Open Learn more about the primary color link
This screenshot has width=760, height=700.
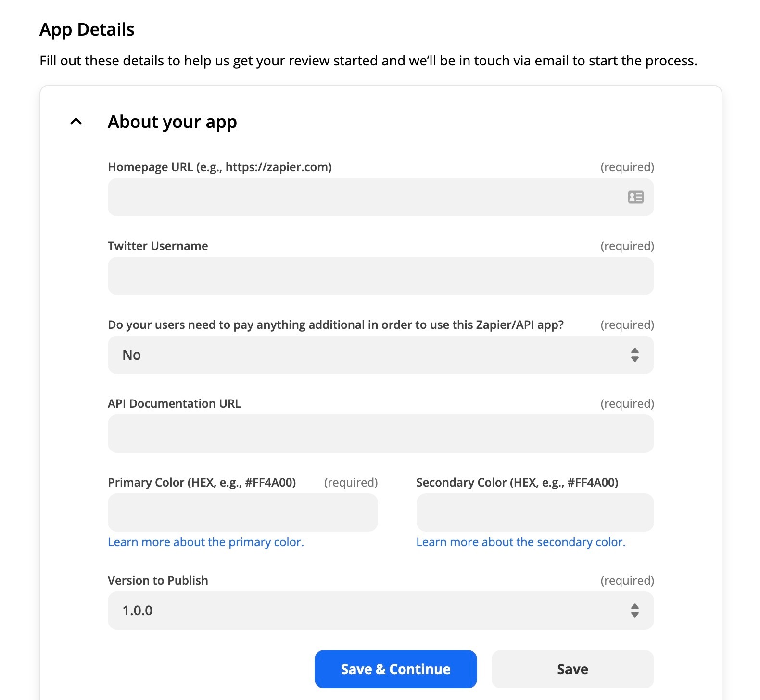206,542
